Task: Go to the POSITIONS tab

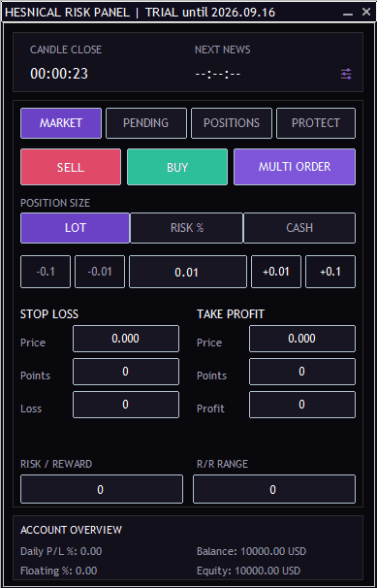Action: [232, 123]
